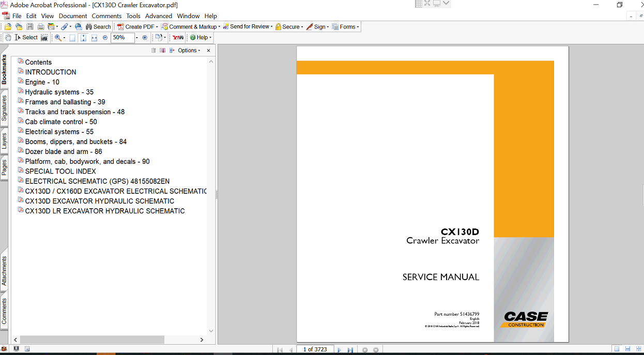Click the Save floppy disk icon
Viewport: 644px width, 355px height.
(30, 27)
